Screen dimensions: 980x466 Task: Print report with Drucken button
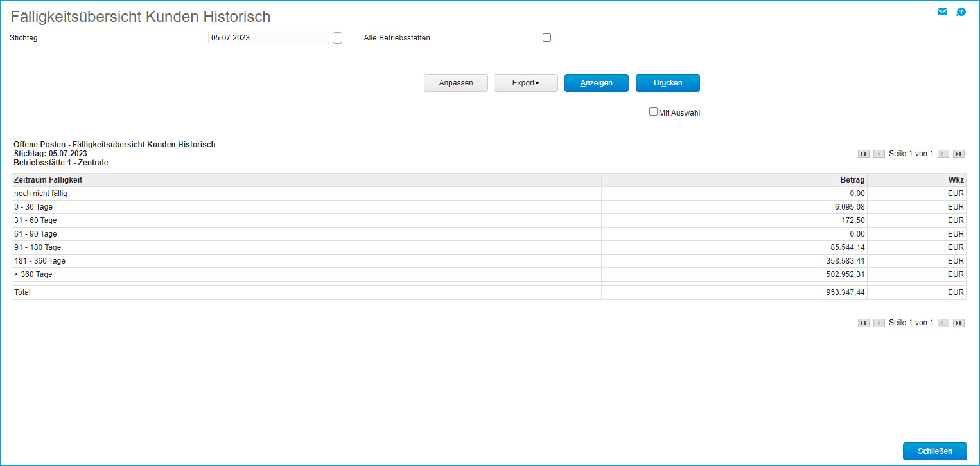(667, 83)
